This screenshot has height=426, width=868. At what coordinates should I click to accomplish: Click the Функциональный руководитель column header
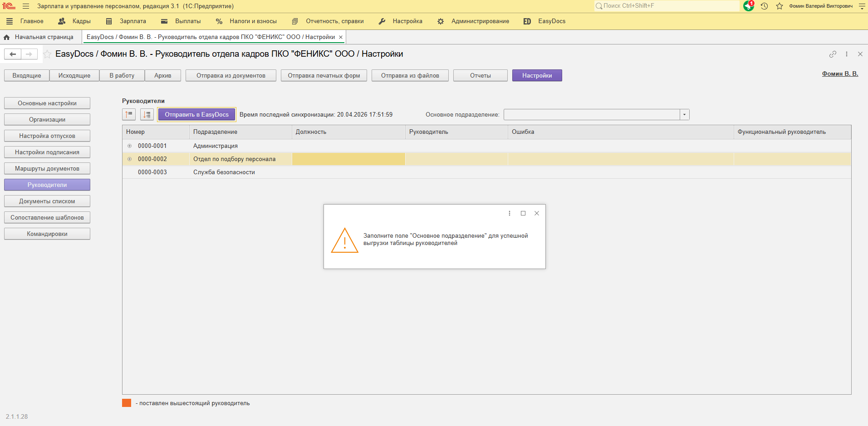click(x=792, y=132)
